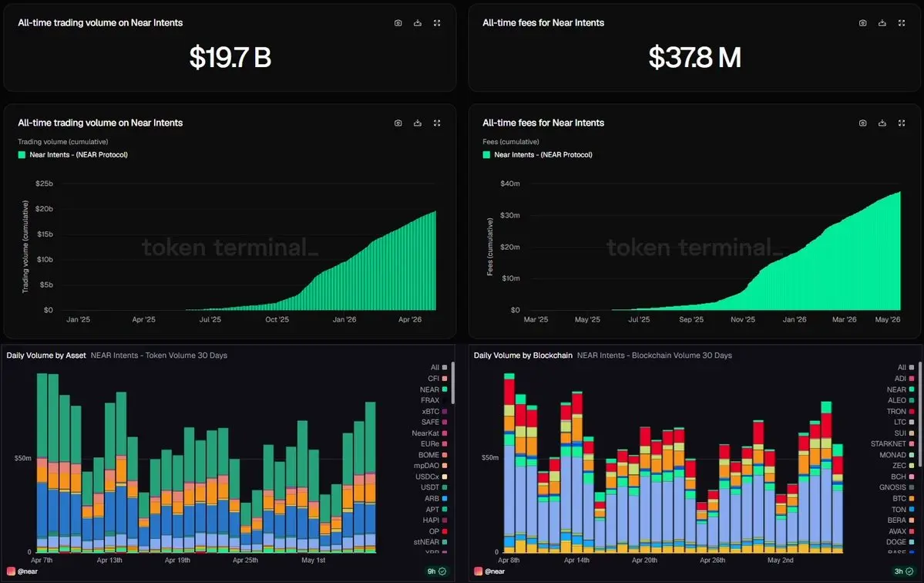This screenshot has height=583, width=924.
Task: Click the @near avatar under Daily Volume by Blockchain
Action: [x=478, y=571]
